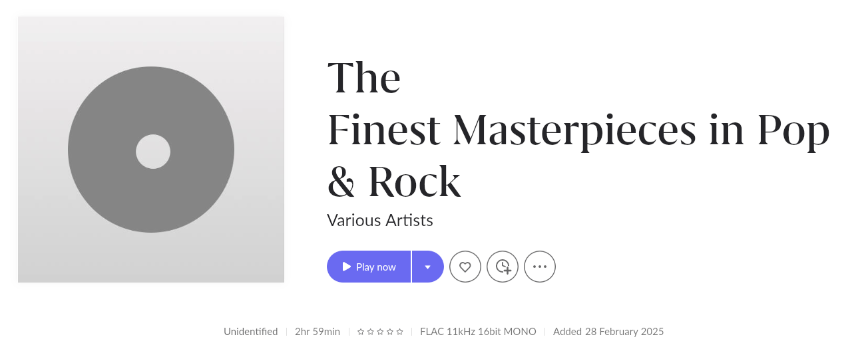868x357 pixels.
Task: Give the album five stars
Action: click(x=399, y=332)
